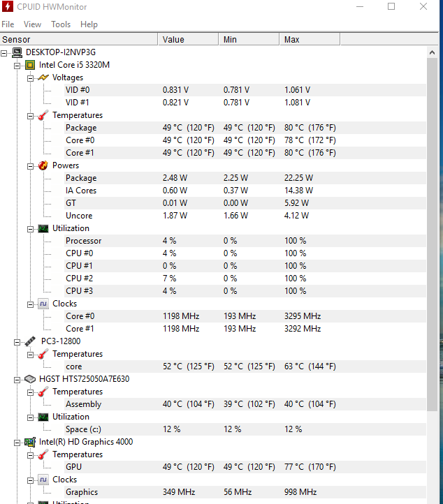Select the Processor utilization row
This screenshot has width=443, height=504.
[x=245, y=241]
